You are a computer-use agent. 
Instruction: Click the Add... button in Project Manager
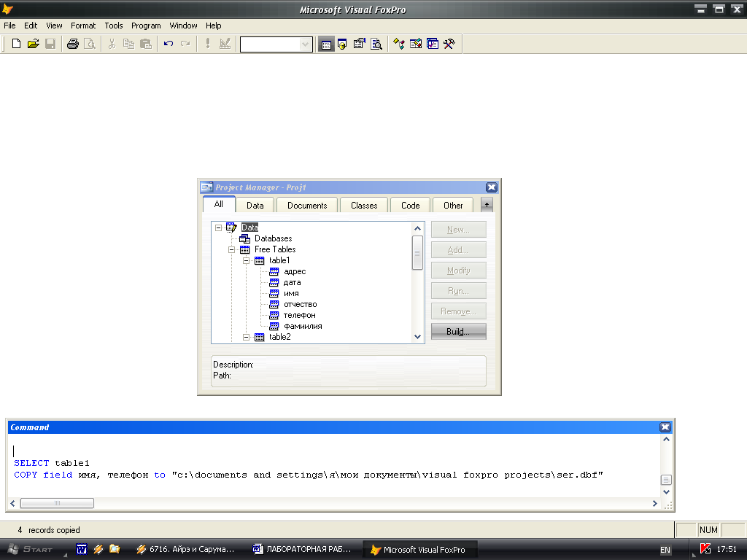coord(458,250)
